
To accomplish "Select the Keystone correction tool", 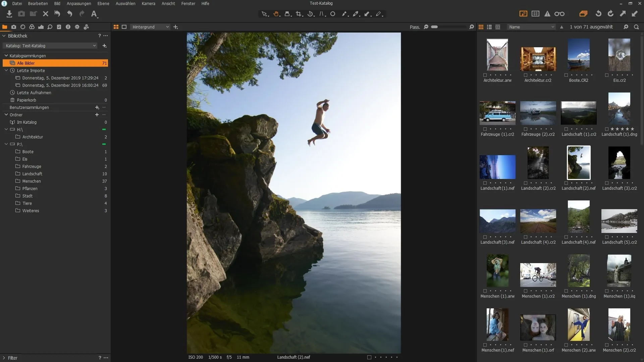I will (322, 14).
